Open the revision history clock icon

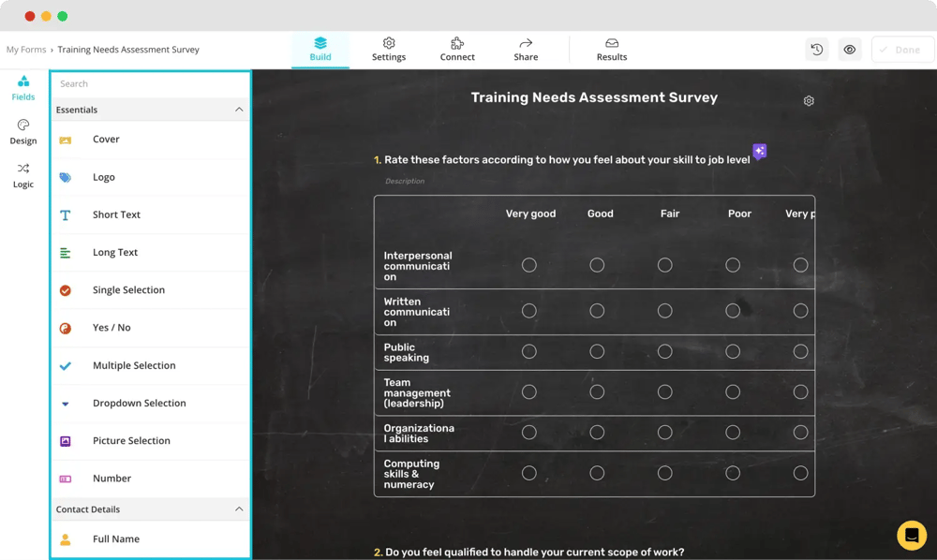coord(817,50)
